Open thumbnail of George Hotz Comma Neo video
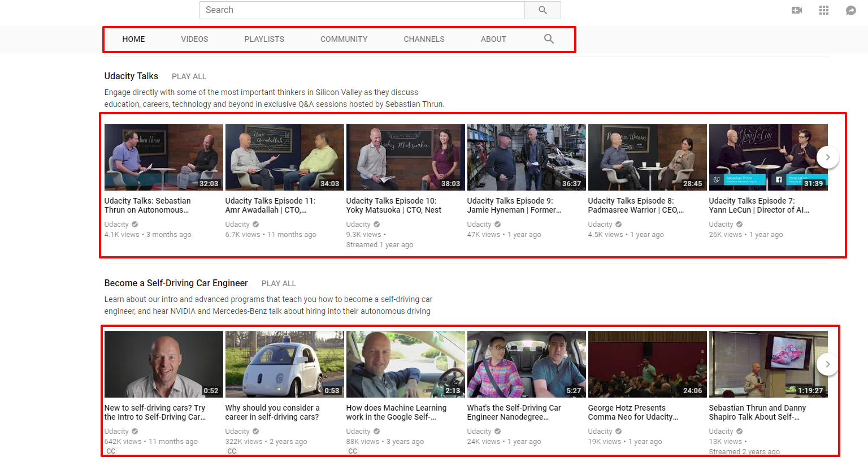The image size is (868, 470). (x=648, y=364)
